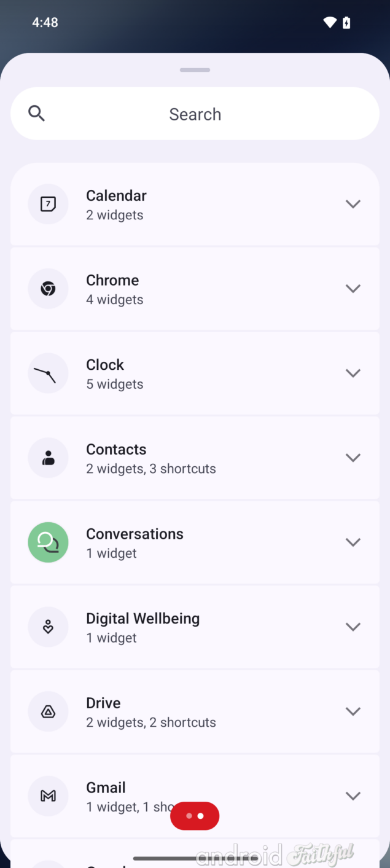Expand the Clock widgets chevron

pos(353,373)
